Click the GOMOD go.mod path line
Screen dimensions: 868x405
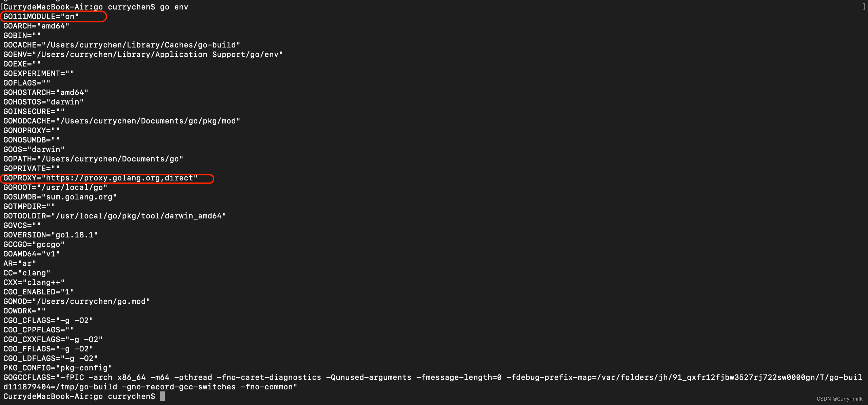pos(77,302)
